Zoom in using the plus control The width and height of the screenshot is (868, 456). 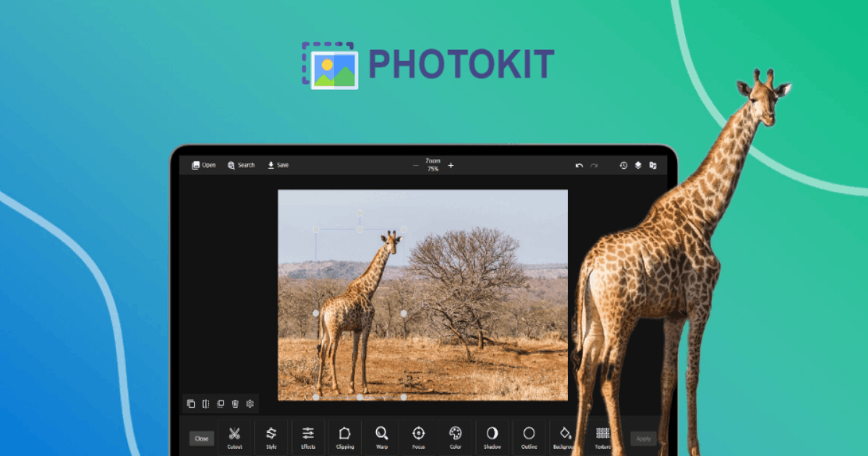click(451, 165)
